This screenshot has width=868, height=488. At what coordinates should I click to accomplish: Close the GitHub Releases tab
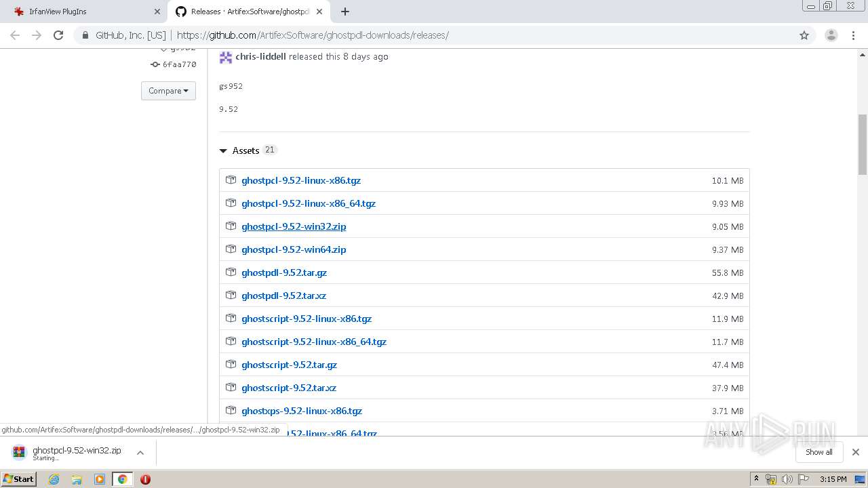pyautogui.click(x=319, y=12)
